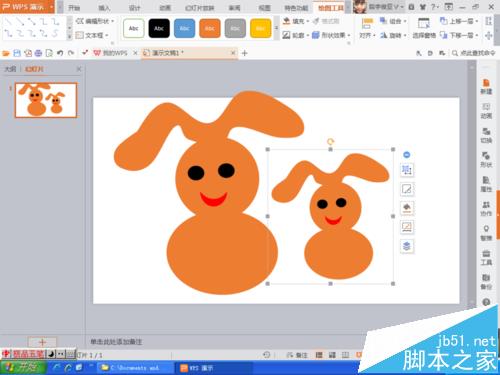500x375 pixels.
Task: Toggle 备注 notes in status bar
Action: (297, 355)
